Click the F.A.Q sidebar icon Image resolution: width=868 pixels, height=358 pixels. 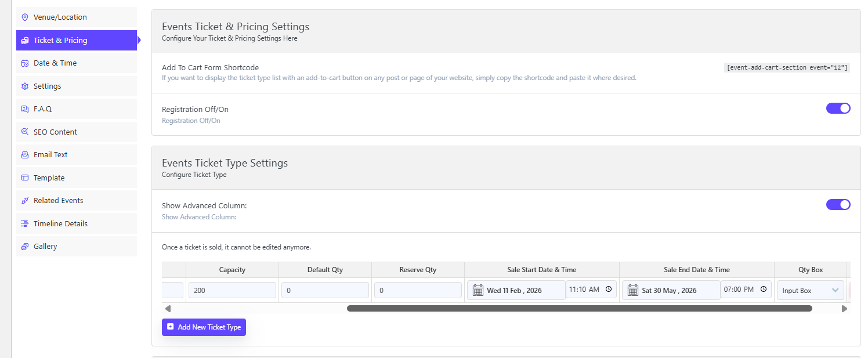pyautogui.click(x=24, y=109)
